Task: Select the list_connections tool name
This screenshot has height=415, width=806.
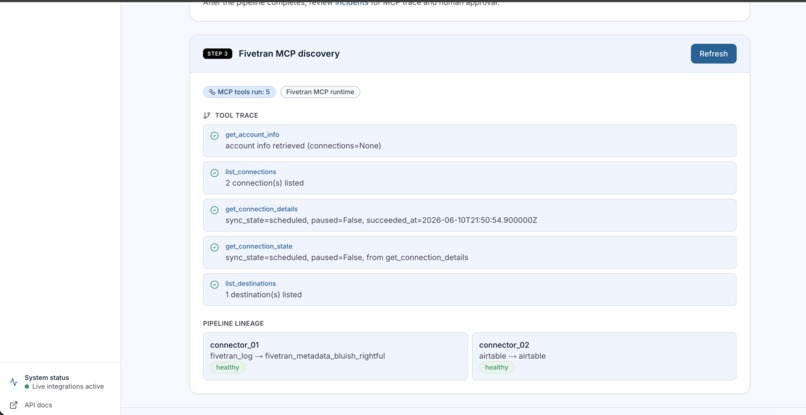Action: (251, 172)
